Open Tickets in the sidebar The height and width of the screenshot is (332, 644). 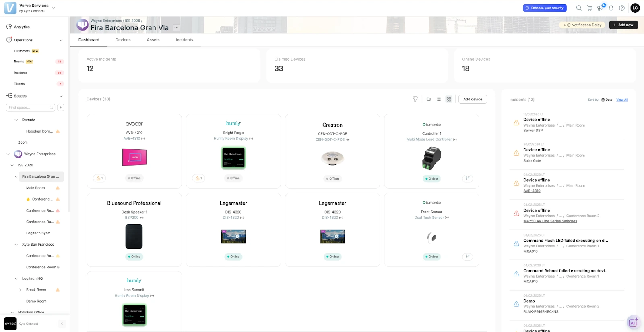tap(19, 84)
